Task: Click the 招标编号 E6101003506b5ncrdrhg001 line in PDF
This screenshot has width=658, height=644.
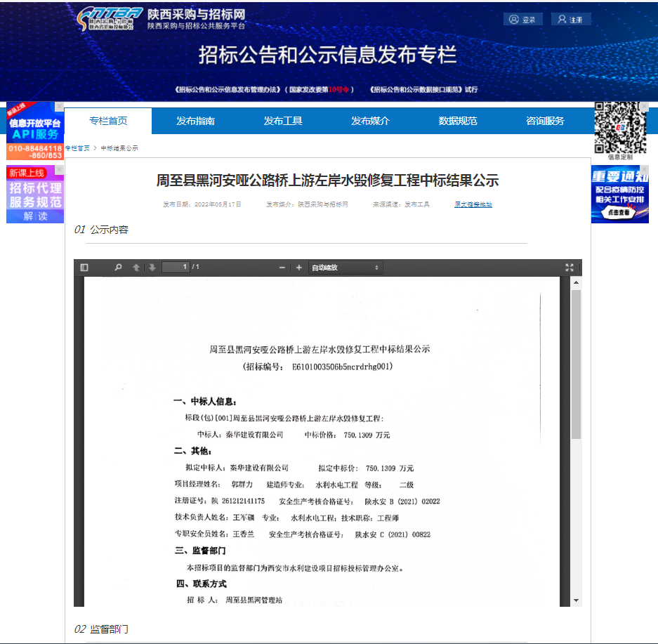Action: pyautogui.click(x=317, y=367)
